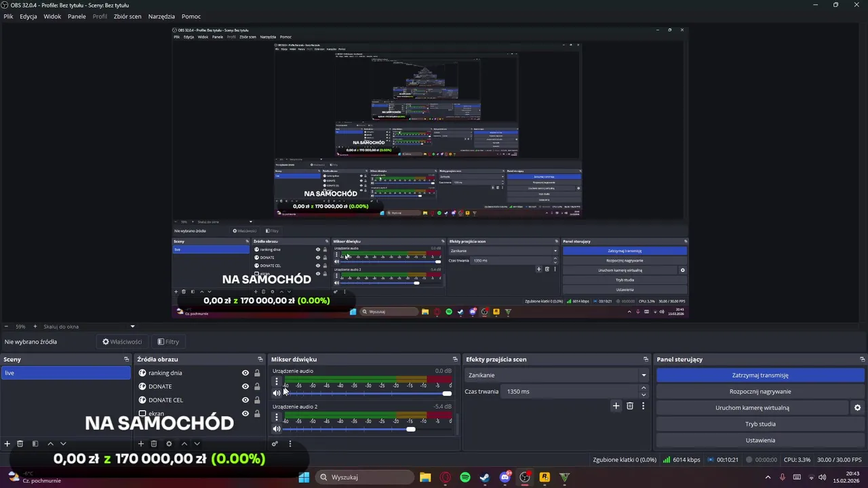Hide the ranking dnia source
Viewport: 868px width, 488px height.
(245, 373)
